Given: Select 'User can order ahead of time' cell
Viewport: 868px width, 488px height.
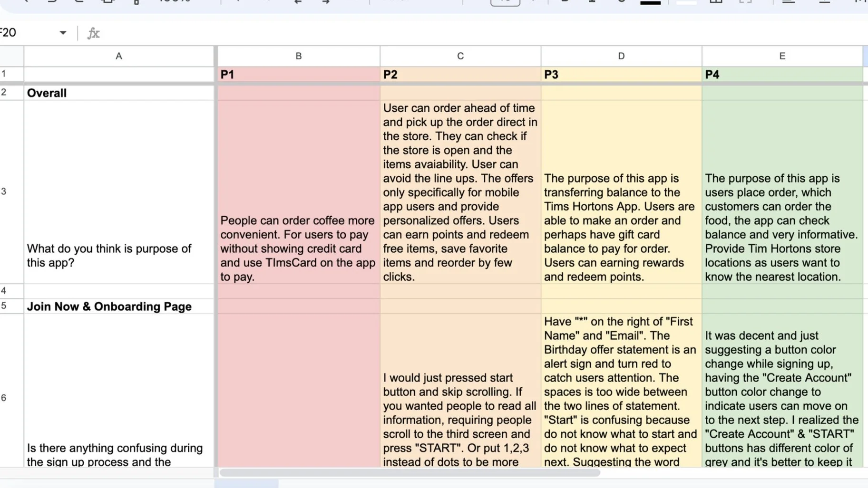Looking at the screenshot, I should tap(460, 192).
